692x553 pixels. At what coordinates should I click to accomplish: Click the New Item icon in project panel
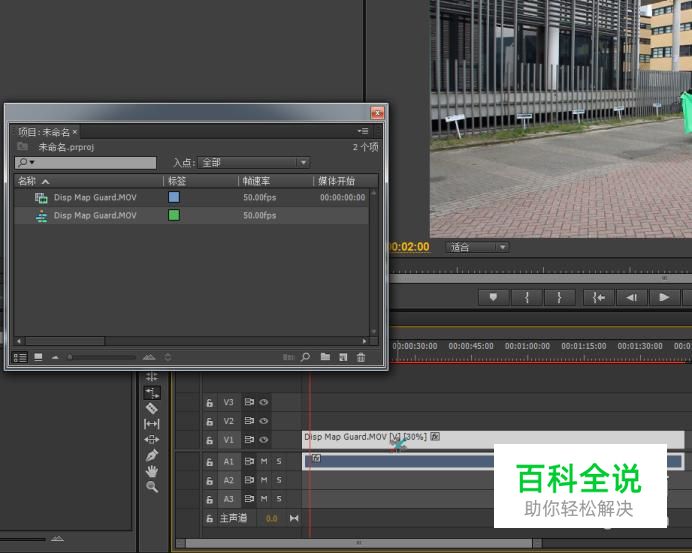point(343,357)
